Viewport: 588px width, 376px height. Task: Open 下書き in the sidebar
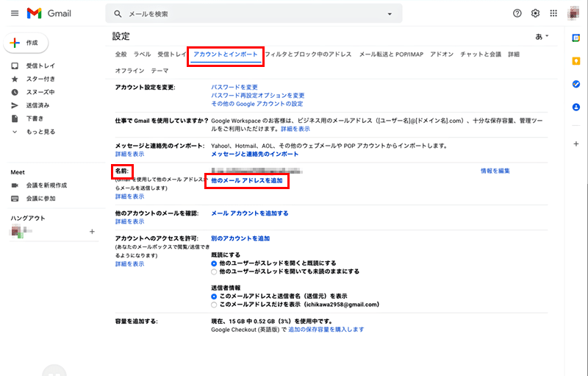point(35,118)
